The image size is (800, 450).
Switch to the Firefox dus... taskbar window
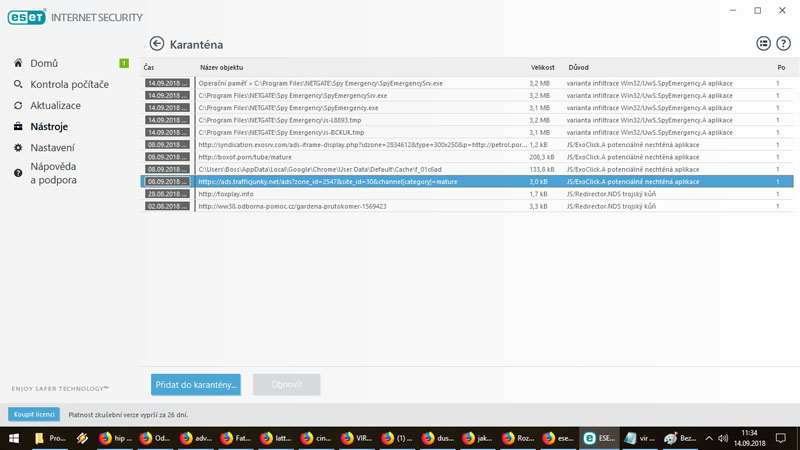438,438
